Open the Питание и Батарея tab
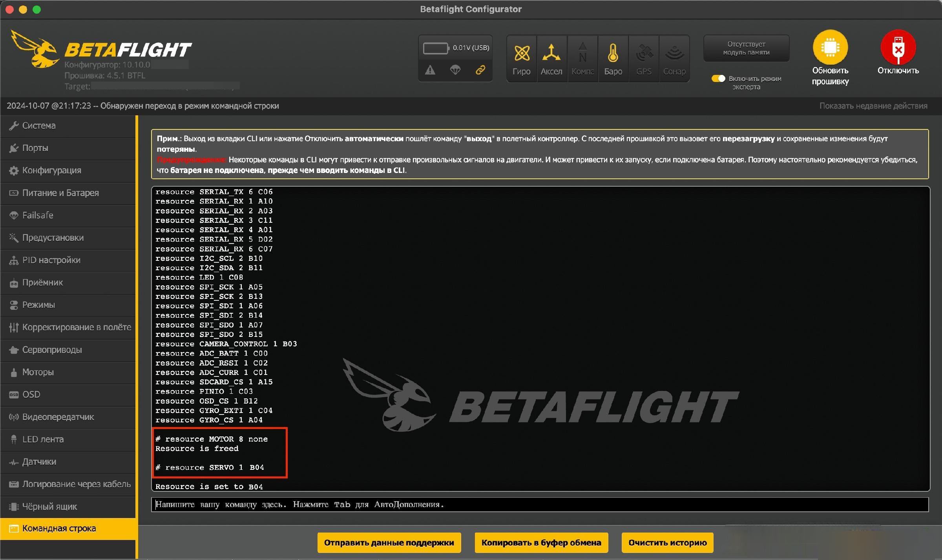Image resolution: width=942 pixels, height=560 pixels. click(x=68, y=193)
